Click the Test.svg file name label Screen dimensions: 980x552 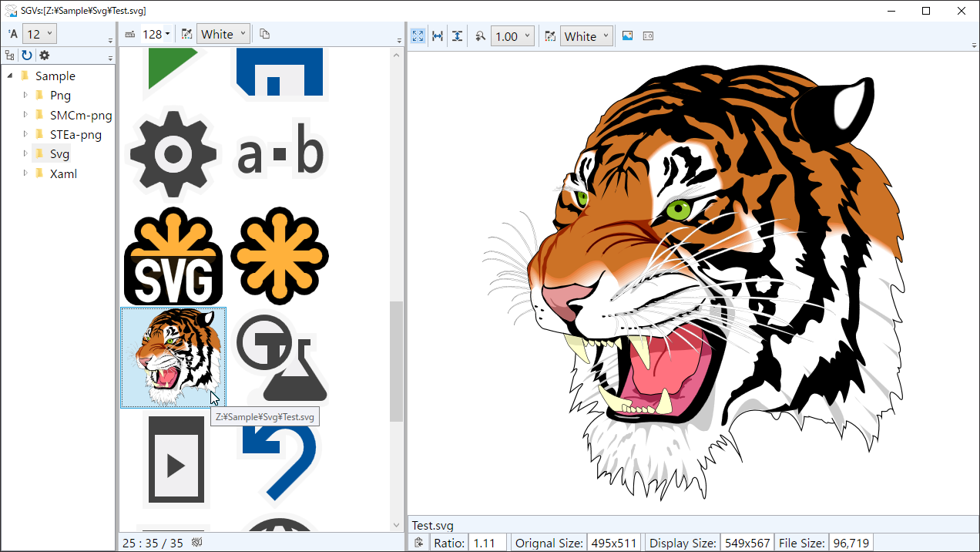pos(433,526)
